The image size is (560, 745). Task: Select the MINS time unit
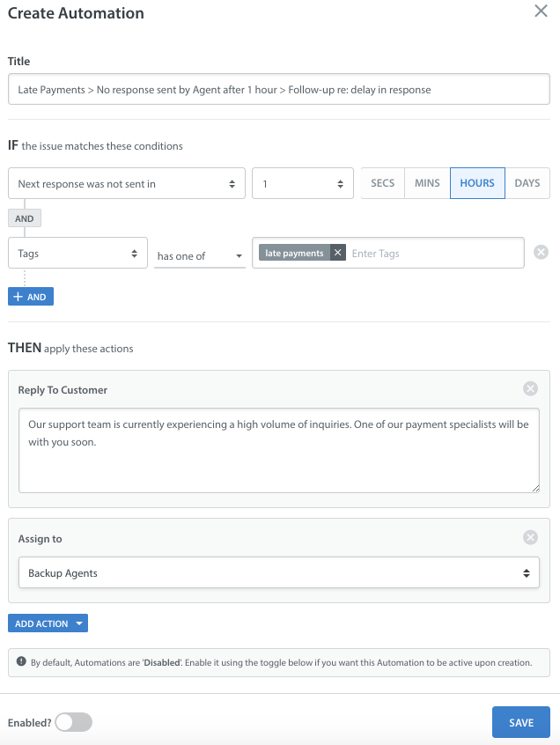coord(427,183)
